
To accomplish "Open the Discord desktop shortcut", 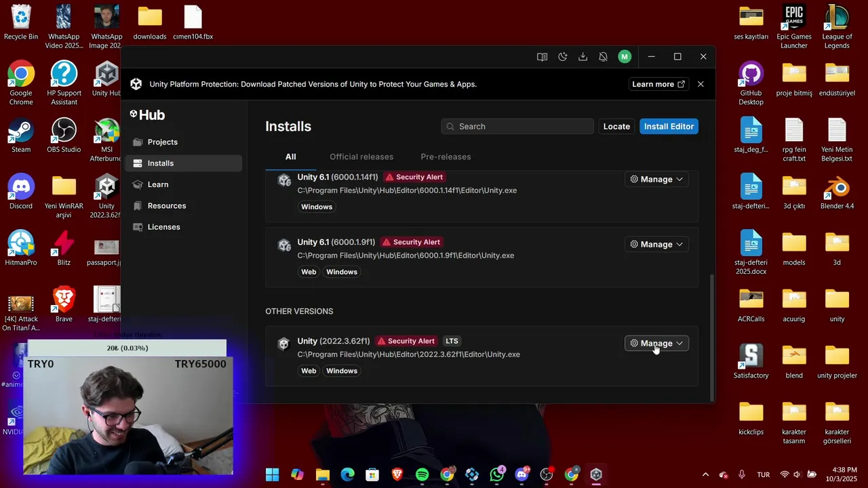I will coord(21,192).
